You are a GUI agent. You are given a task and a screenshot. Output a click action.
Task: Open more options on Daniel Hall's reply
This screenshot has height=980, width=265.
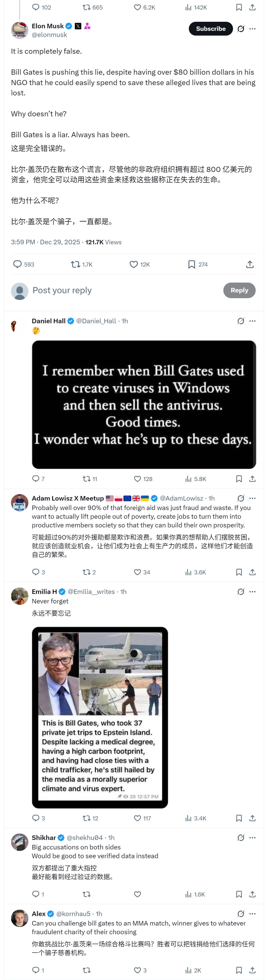pyautogui.click(x=252, y=321)
